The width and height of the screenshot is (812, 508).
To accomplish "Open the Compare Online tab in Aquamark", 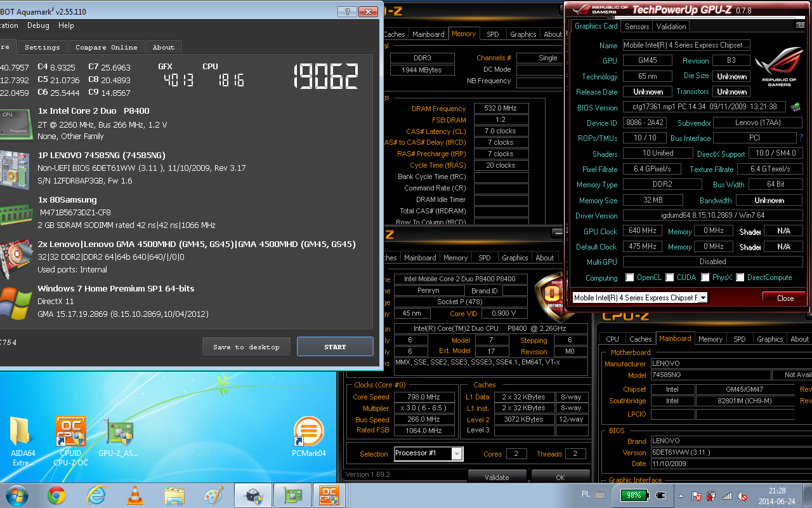I will (107, 47).
